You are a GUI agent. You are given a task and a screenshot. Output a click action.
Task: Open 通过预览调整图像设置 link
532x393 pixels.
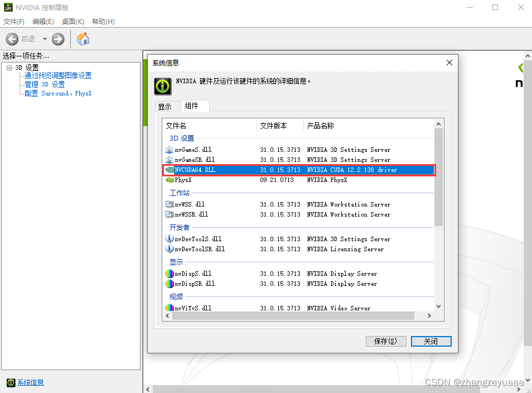[58, 75]
